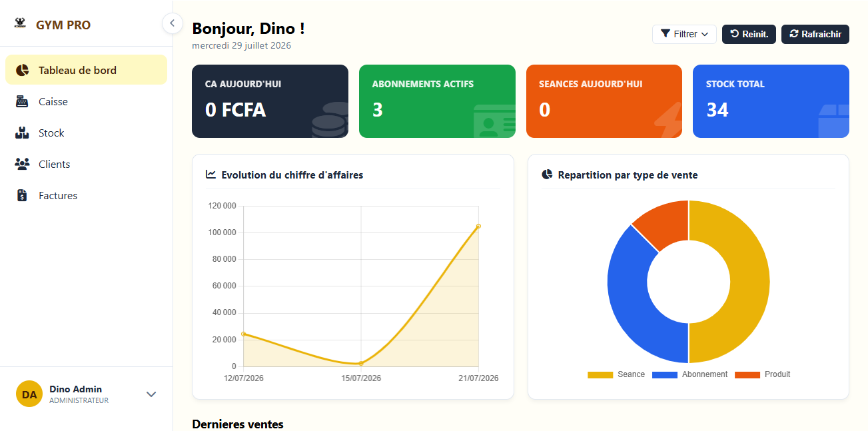Go to the Stock menu item
868x431 pixels.
pos(86,133)
